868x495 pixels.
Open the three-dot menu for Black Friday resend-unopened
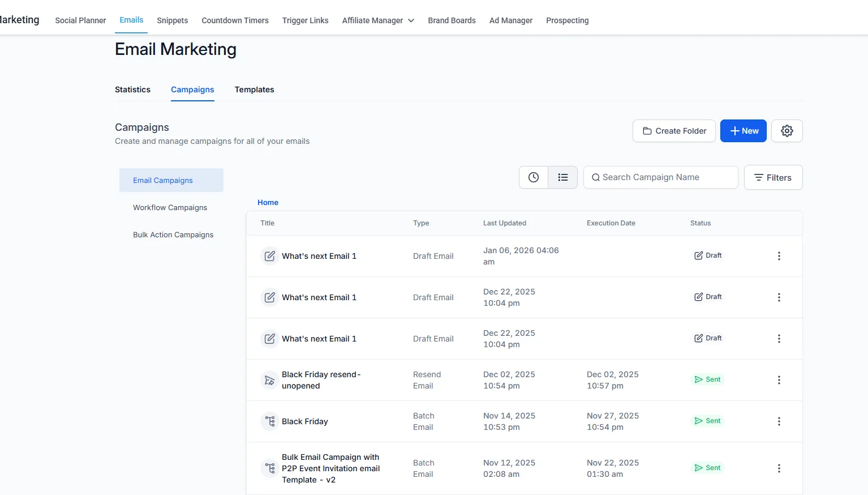[x=779, y=380]
